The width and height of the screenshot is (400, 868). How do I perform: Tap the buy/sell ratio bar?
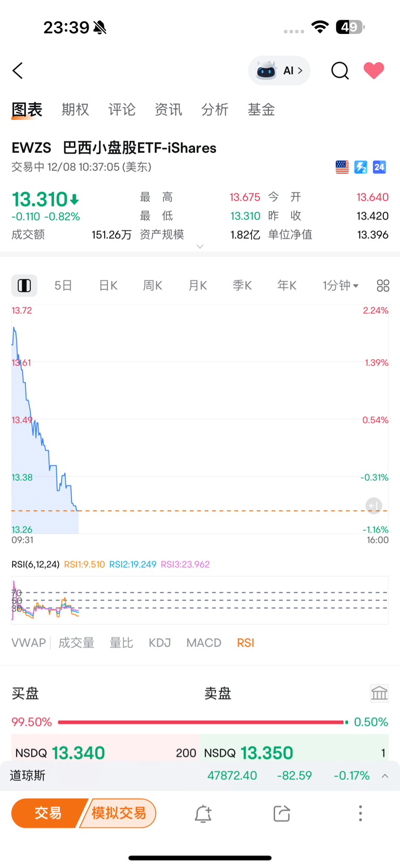pos(201,722)
